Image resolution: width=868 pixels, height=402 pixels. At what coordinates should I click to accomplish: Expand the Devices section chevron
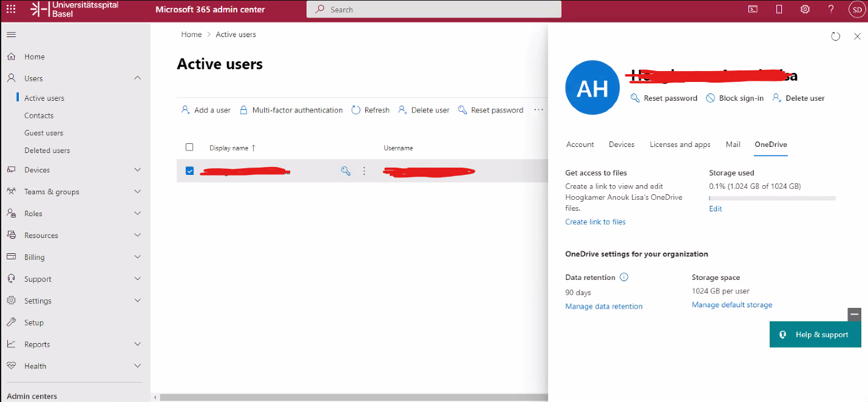click(x=138, y=170)
